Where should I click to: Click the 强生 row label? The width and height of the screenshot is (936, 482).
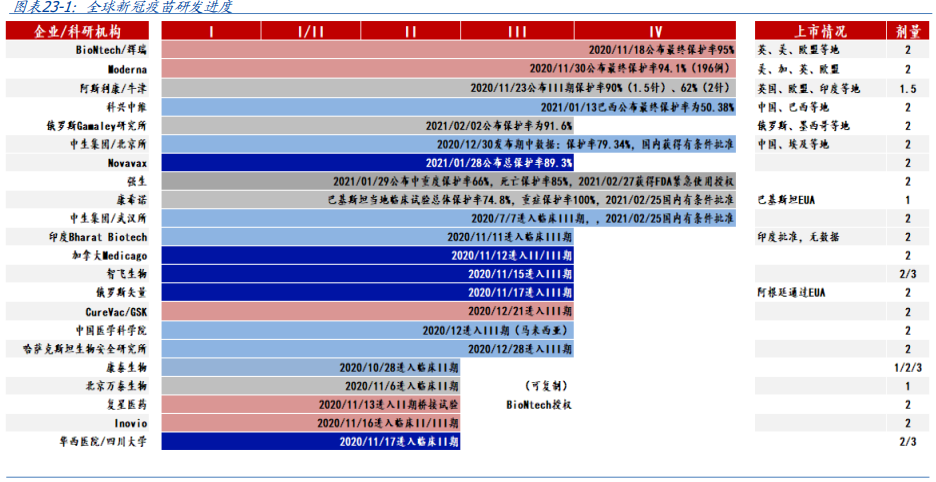point(137,182)
